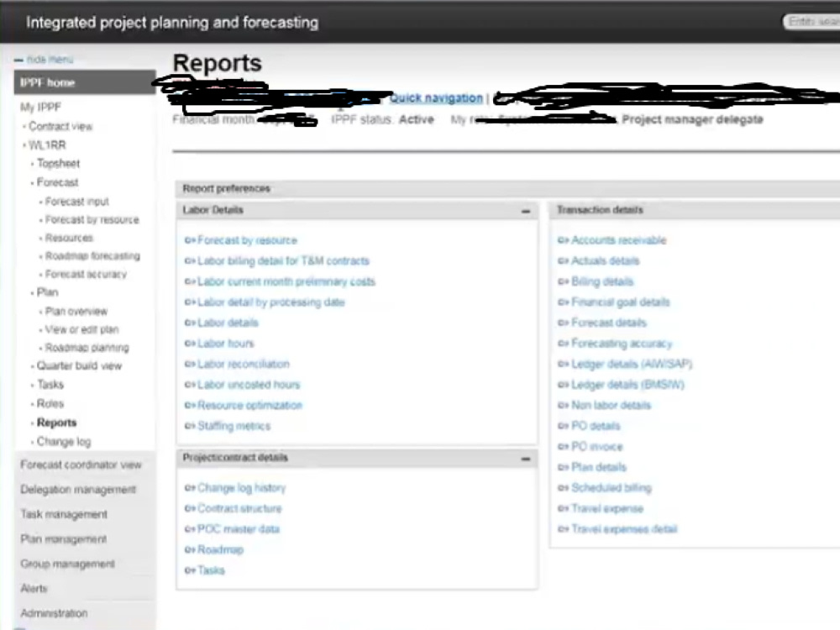Open Labor current month preliminary costs report
Image resolution: width=840 pixels, height=630 pixels.
pyautogui.click(x=286, y=281)
